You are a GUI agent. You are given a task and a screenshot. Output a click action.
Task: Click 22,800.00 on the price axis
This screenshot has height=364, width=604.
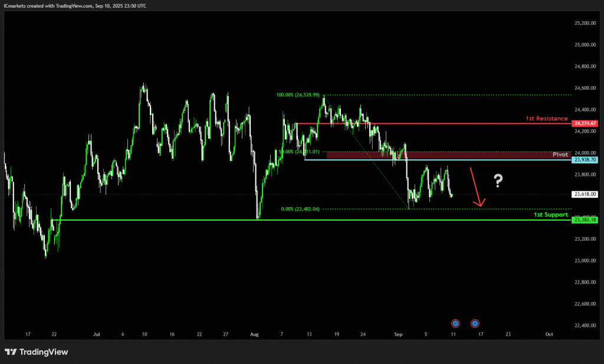point(585,282)
